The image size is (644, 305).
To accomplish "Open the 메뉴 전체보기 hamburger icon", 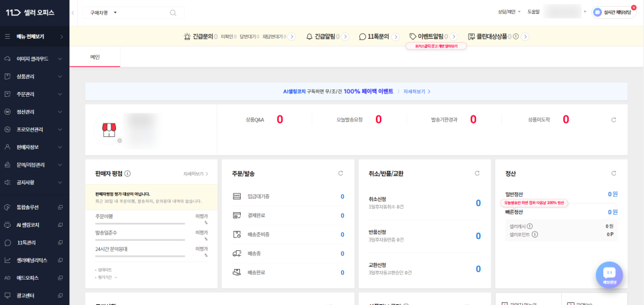I will (7, 37).
